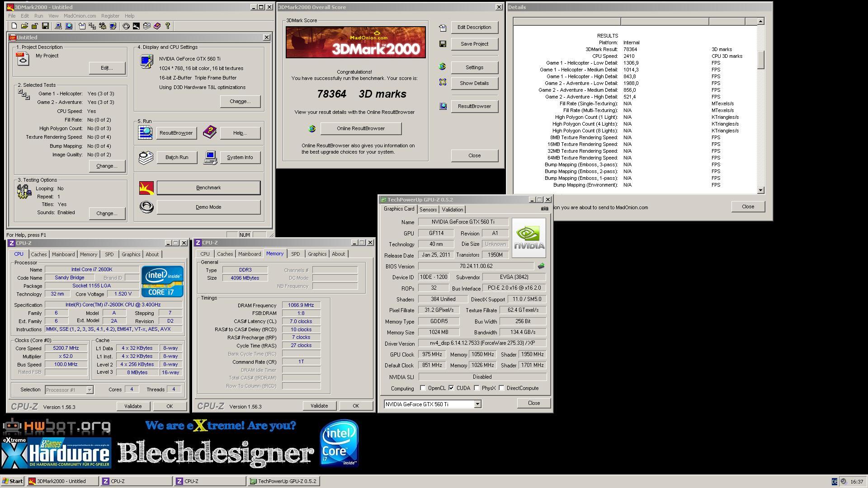
Task: Click the GPU-Z BIOS Version field
Action: click(476, 266)
